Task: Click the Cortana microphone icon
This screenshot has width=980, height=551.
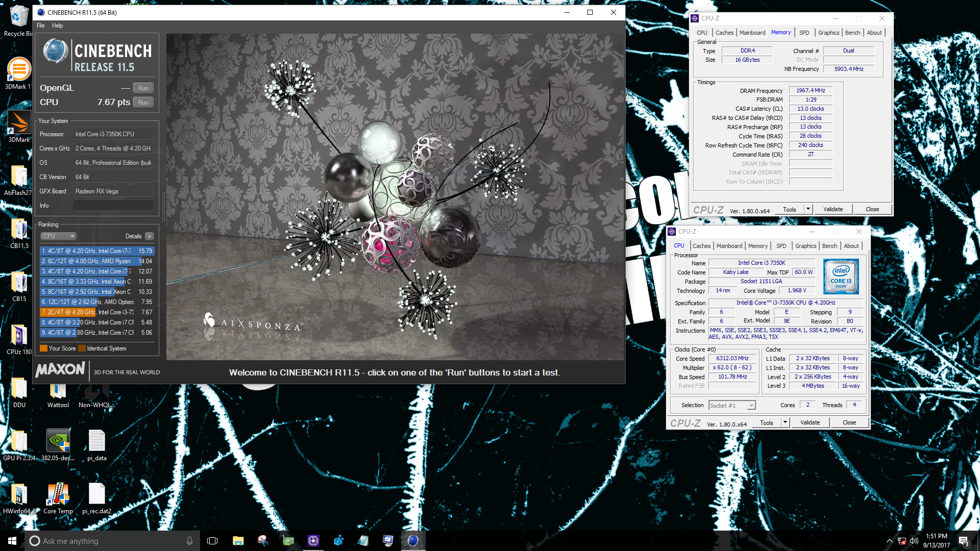Action: (189, 541)
